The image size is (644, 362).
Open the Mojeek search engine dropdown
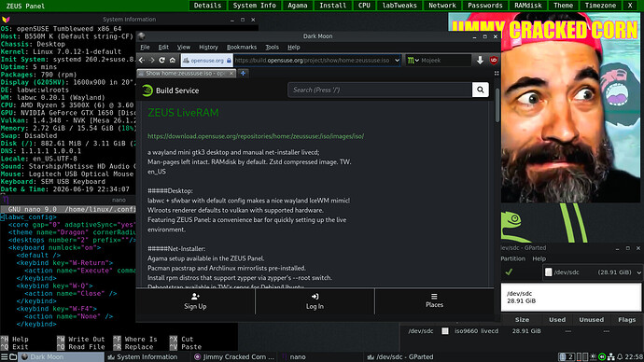pos(413,61)
